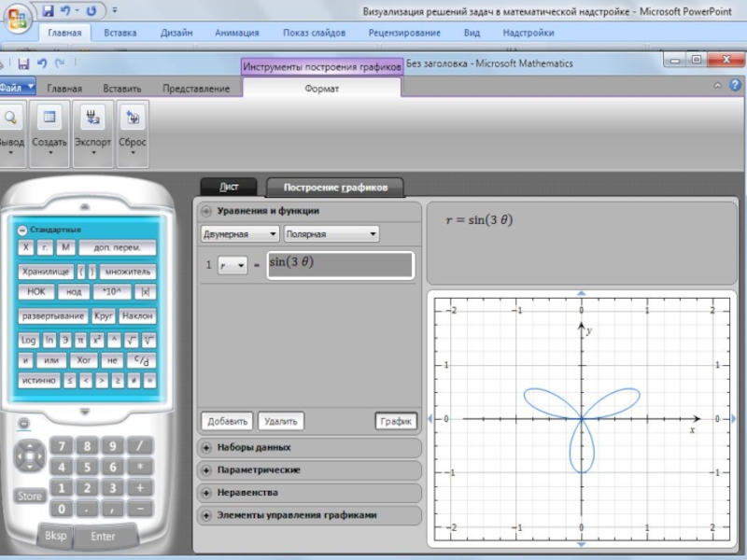Image resolution: width=747 pixels, height=560 pixels.
Task: Click the развертывание calculator button
Action: pyautogui.click(x=53, y=315)
